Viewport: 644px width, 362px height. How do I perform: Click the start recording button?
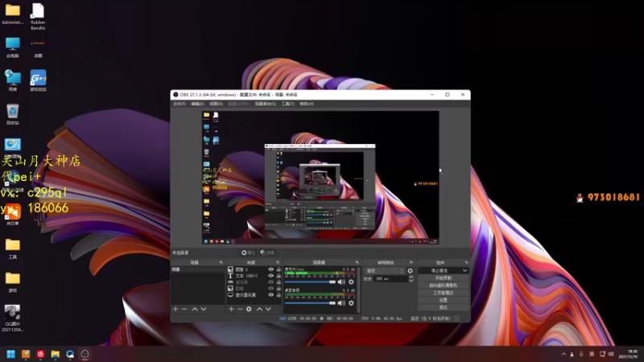(444, 278)
